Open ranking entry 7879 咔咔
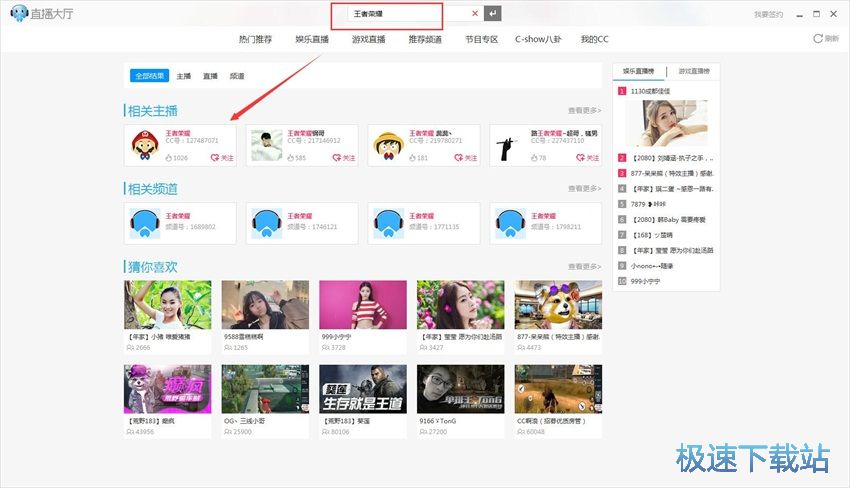Viewport: 850px width, 488px height. click(648, 204)
